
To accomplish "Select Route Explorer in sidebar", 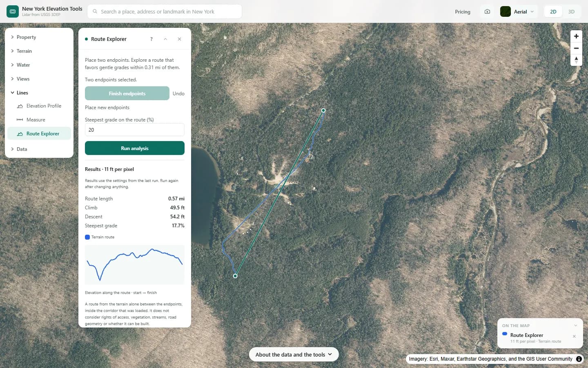I will [x=39, y=134].
